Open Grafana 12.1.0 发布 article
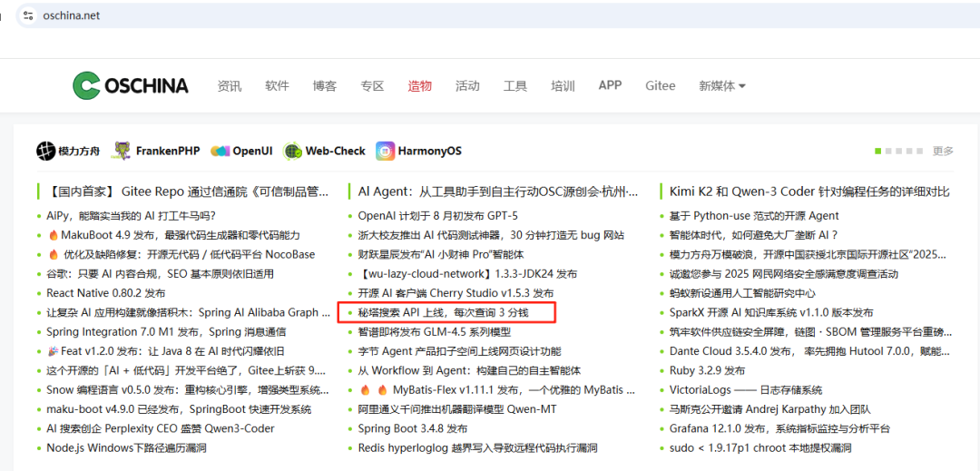The height and width of the screenshot is (471, 980). click(x=779, y=429)
